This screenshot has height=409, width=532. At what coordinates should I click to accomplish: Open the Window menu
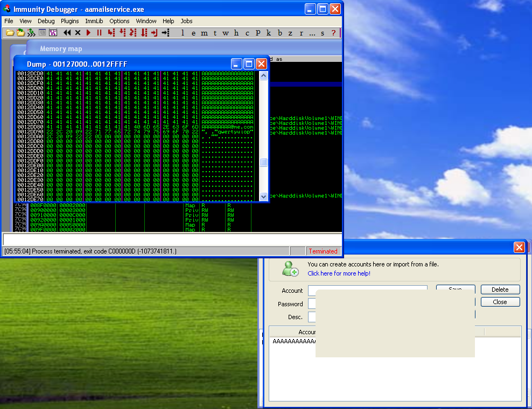146,21
